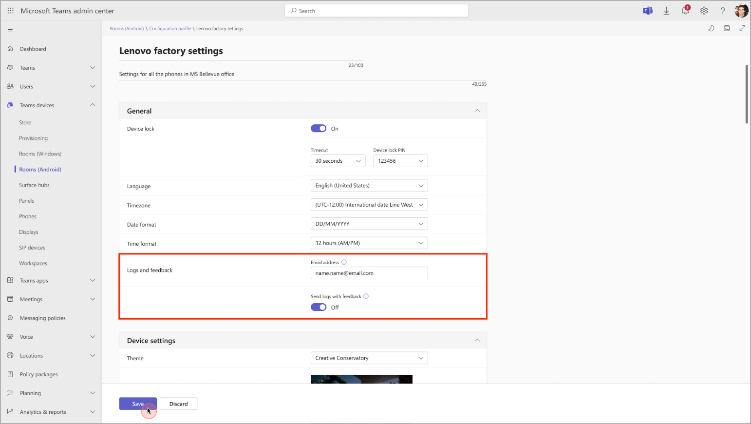Toggle Send logs with feedback switch
The width and height of the screenshot is (751, 424).
coord(319,307)
